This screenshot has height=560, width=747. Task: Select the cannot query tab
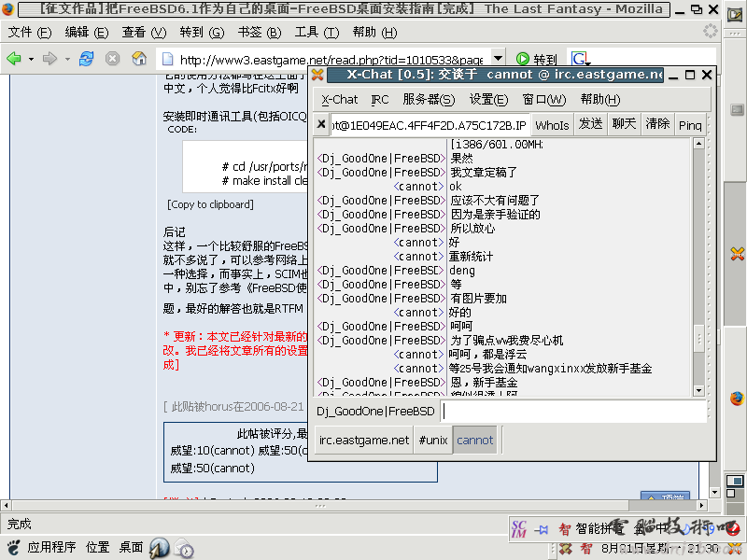click(x=474, y=440)
